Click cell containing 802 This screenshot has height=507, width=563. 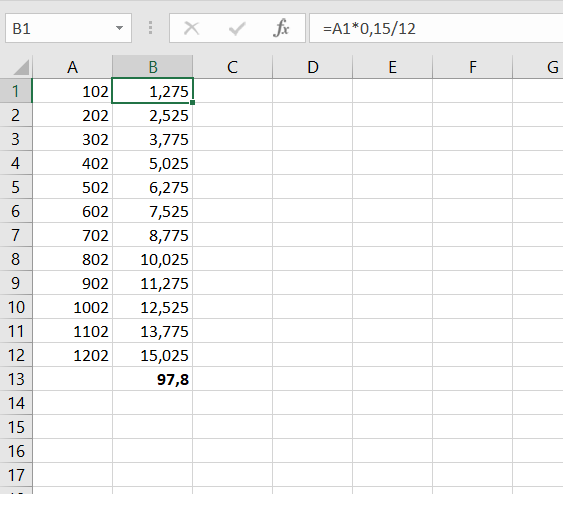point(73,259)
